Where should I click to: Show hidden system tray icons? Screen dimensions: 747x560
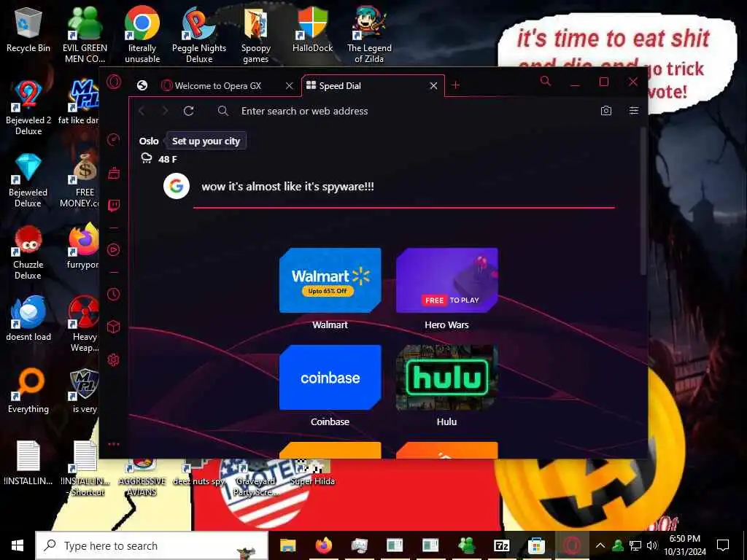tap(600, 545)
